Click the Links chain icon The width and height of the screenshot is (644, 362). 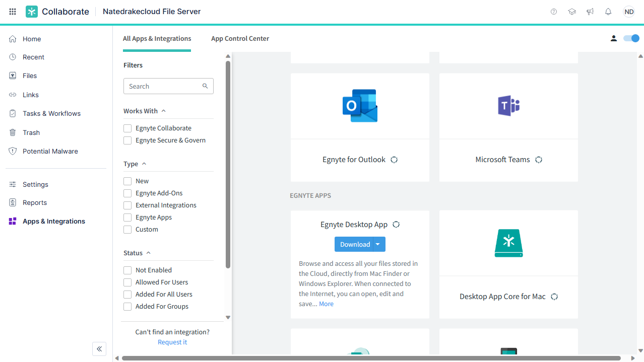pyautogui.click(x=13, y=95)
